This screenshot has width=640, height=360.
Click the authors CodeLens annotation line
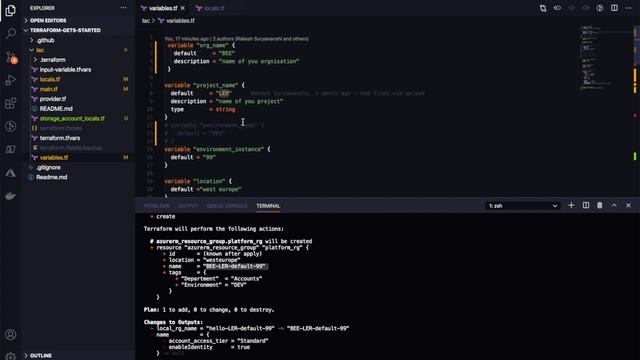[x=236, y=39]
